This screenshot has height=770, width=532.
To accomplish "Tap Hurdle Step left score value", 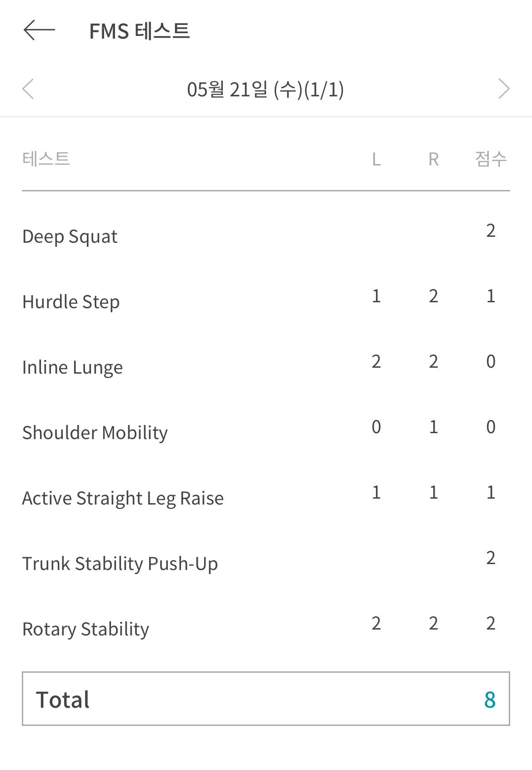I will click(376, 296).
